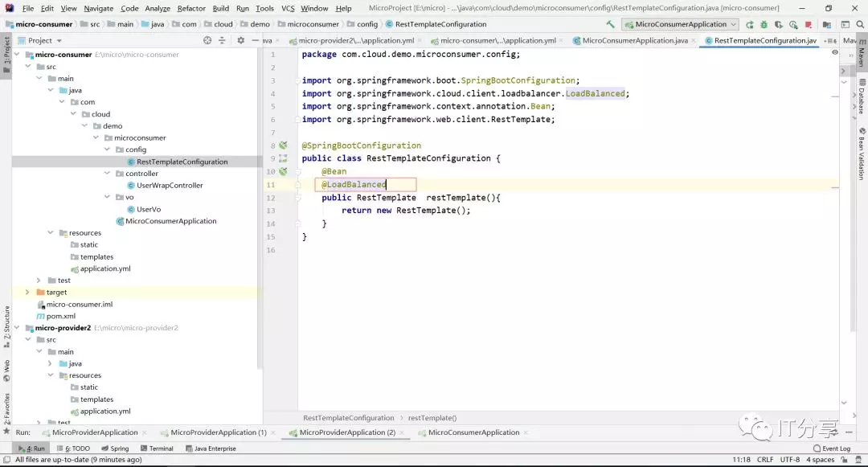Collapse the controller package node

point(107,173)
